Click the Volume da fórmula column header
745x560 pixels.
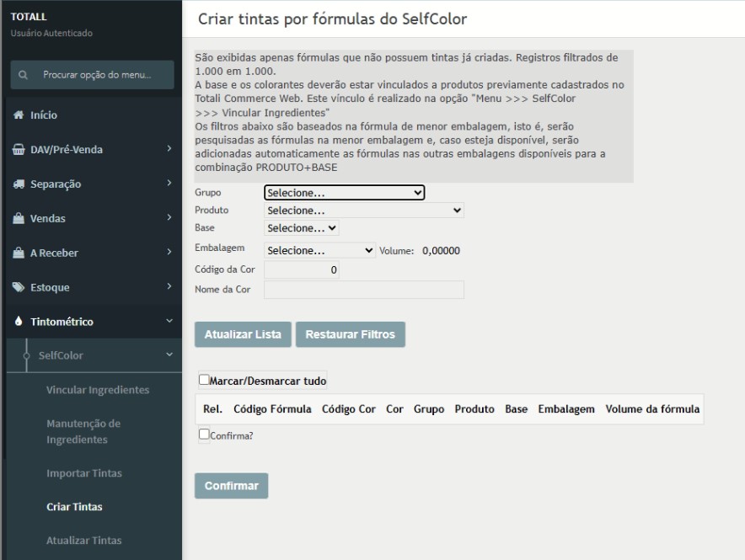(x=652, y=409)
